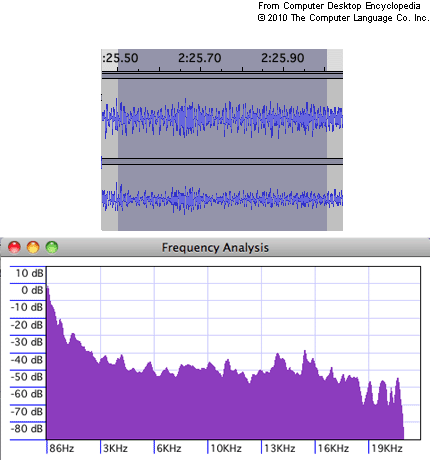Click the divider between the two waveform channels
Viewport: 430px width, 460px height.
(x=222, y=161)
